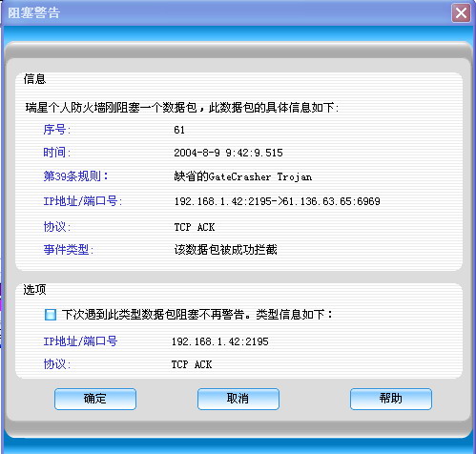Confirm with the 确定 button
Image resolution: width=476 pixels, height=454 pixels.
(95, 399)
